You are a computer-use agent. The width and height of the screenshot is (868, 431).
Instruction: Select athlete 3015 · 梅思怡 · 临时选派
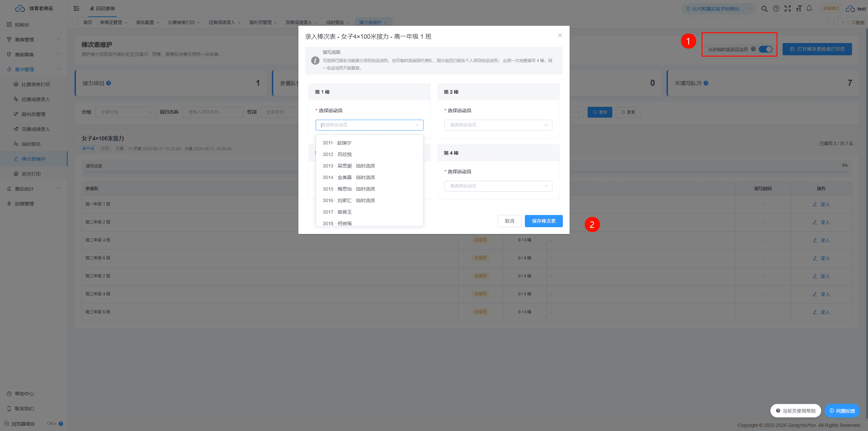click(369, 189)
